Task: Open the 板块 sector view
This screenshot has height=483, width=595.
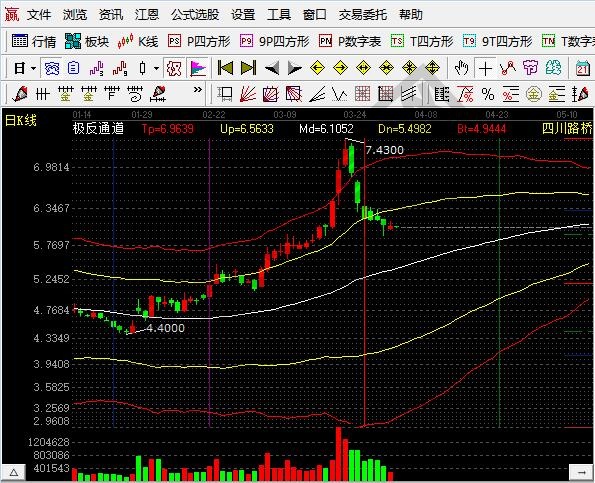Action: [87, 41]
